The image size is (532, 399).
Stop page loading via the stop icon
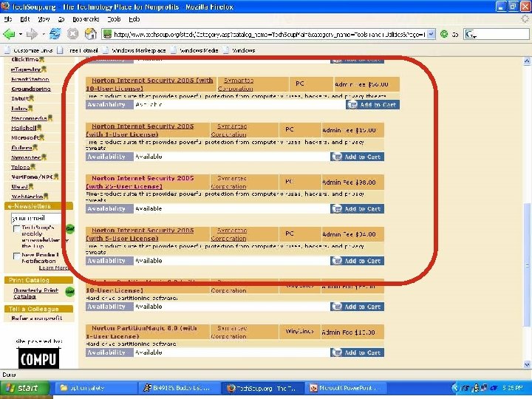[72, 34]
